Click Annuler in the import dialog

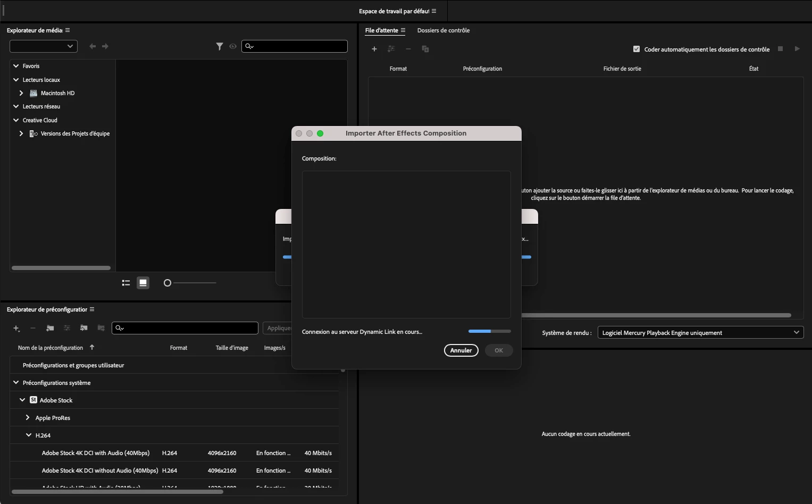[x=461, y=350]
